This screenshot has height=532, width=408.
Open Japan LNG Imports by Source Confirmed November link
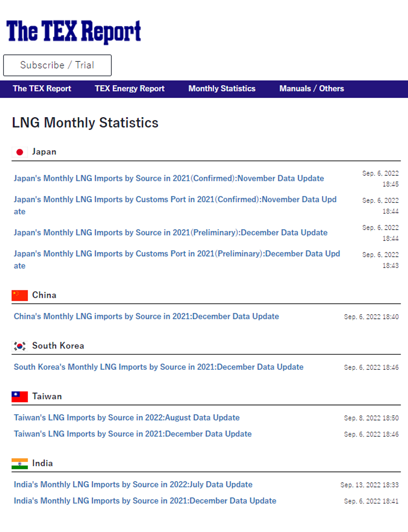coord(168,178)
